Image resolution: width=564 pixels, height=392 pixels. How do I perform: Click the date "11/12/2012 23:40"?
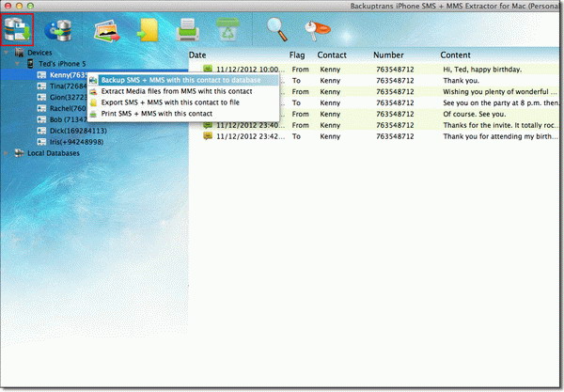pos(251,125)
